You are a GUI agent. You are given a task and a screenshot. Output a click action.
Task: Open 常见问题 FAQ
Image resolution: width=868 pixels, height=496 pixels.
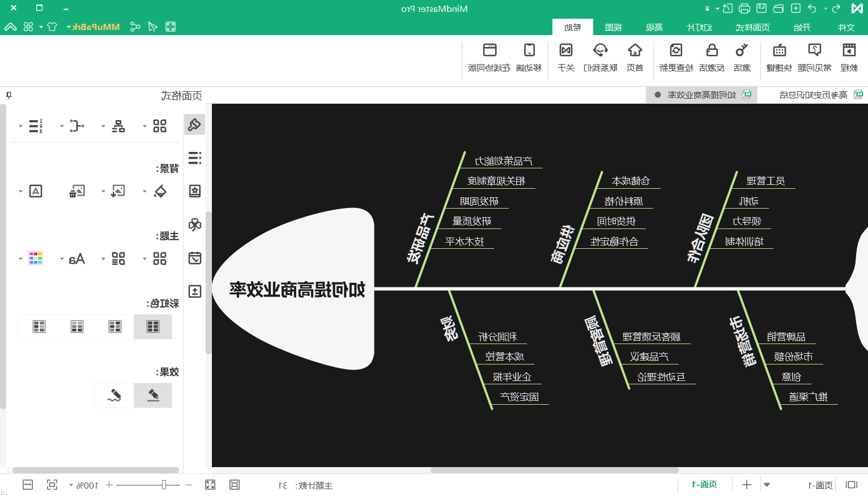[x=815, y=57]
